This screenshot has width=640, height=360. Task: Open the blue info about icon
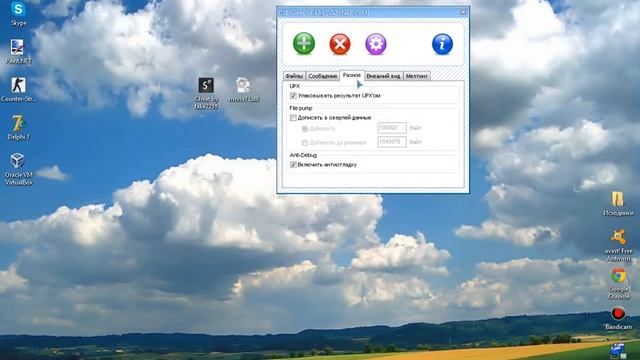[442, 44]
